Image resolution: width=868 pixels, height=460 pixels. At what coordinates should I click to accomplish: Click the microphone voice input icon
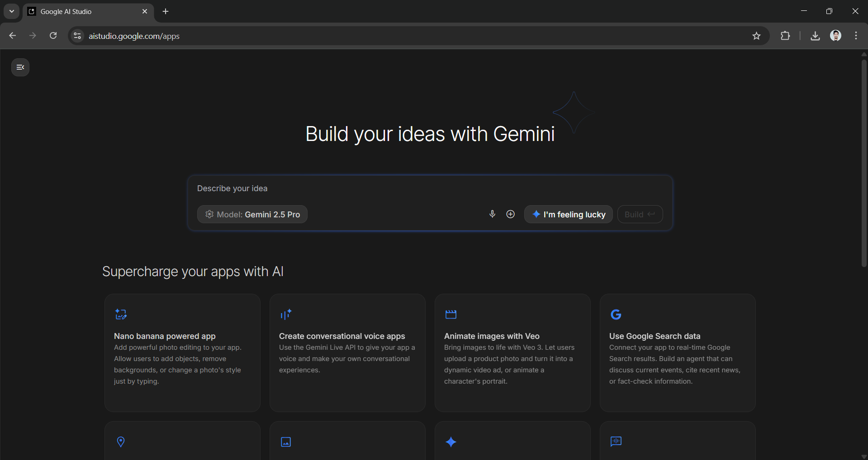492,214
